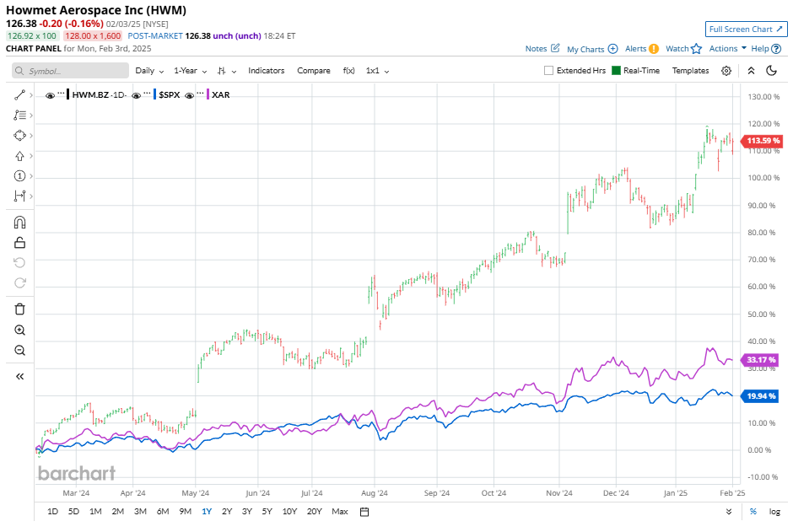This screenshot has width=793, height=532.
Task: Toggle the Real-Time checkbox
Action: (x=617, y=71)
